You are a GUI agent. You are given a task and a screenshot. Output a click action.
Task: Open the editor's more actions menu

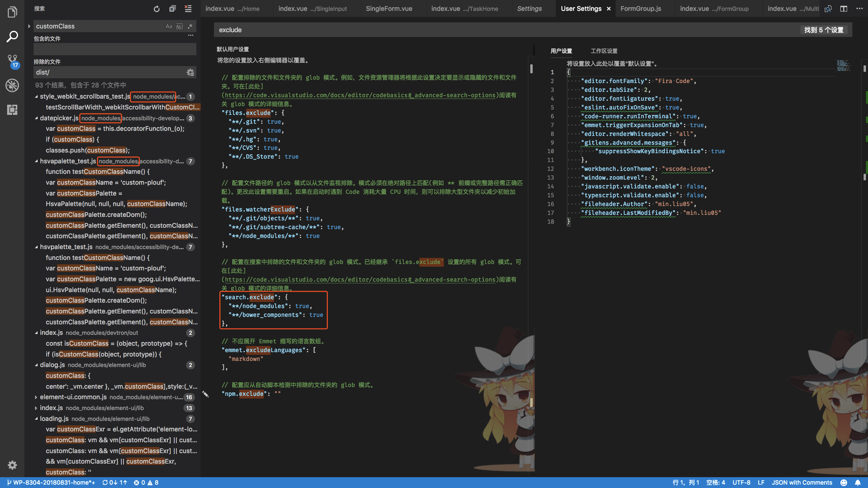tap(859, 9)
